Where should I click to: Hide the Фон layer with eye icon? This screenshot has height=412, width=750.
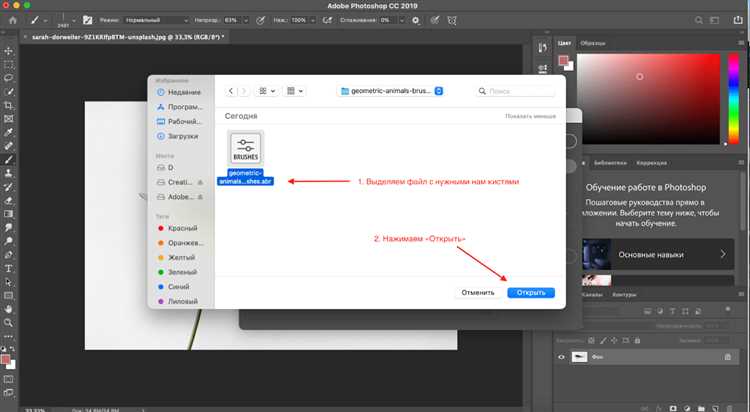(x=561, y=357)
